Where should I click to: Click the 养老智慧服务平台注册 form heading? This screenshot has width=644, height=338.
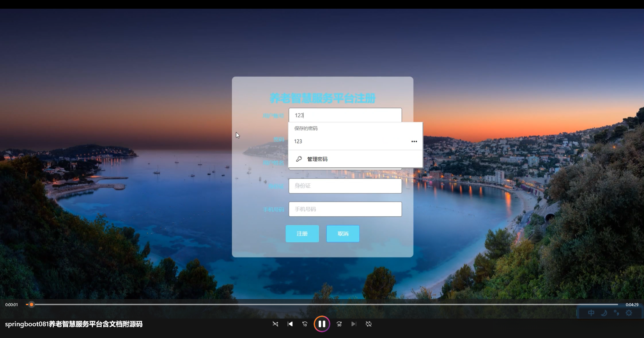pyautogui.click(x=322, y=98)
